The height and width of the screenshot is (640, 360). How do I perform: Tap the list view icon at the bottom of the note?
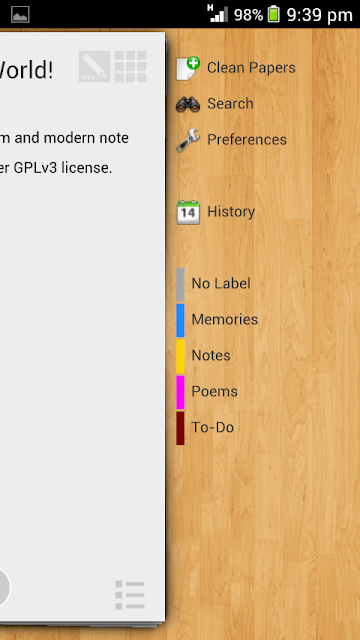pos(130,595)
